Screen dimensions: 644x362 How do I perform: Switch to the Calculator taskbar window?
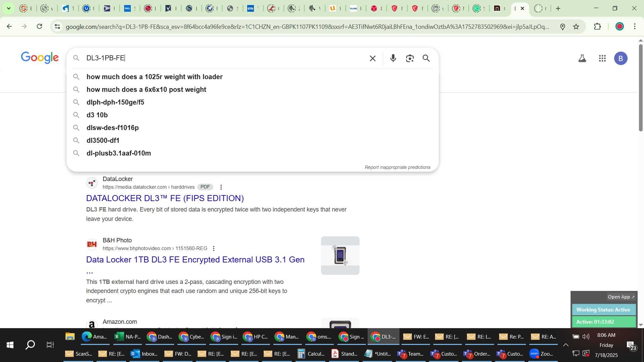click(x=311, y=354)
